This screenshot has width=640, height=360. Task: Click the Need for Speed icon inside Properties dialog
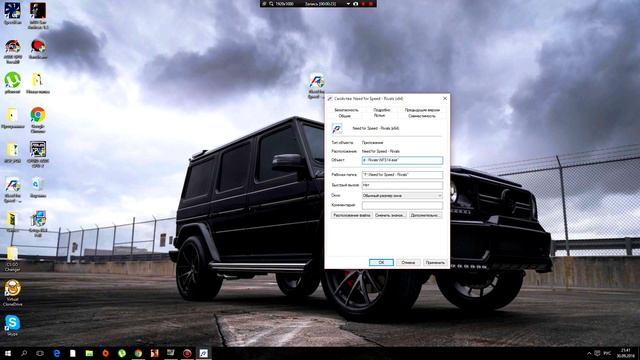[337, 129]
